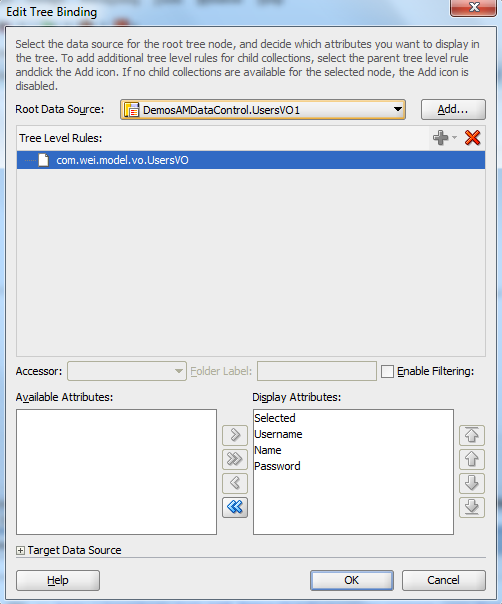Screen dimensions: 502x604
Task: Enable the Enable Filtering checkbox
Action: click(387, 371)
